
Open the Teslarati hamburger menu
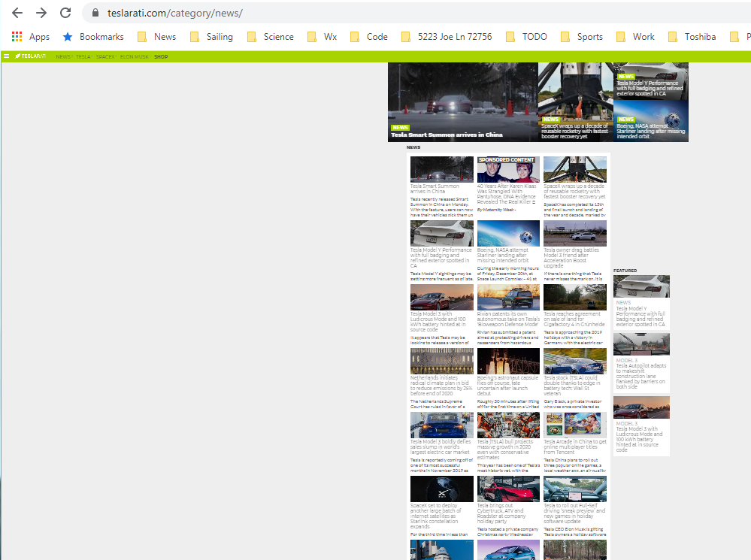point(6,56)
